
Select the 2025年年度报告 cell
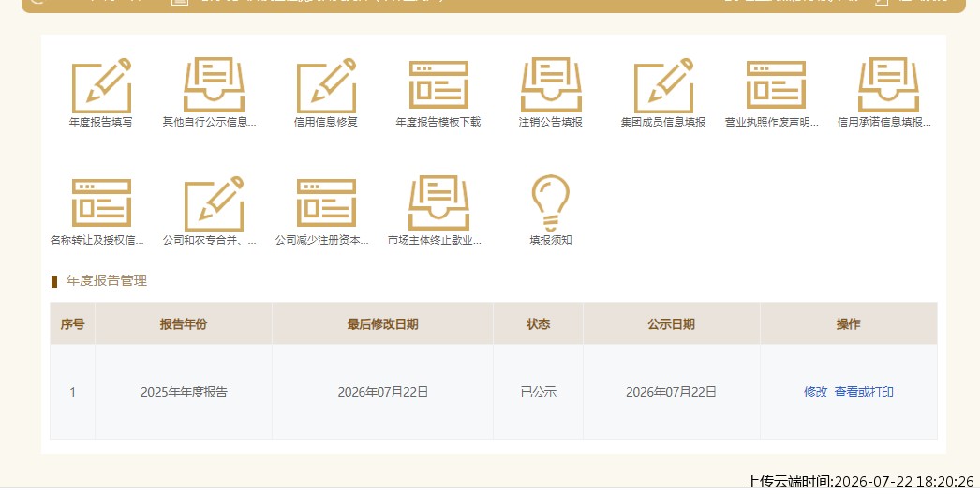(x=184, y=392)
